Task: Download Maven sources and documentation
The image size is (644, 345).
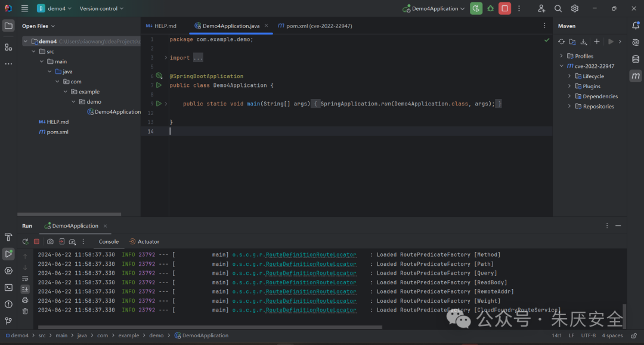Action: 584,42
